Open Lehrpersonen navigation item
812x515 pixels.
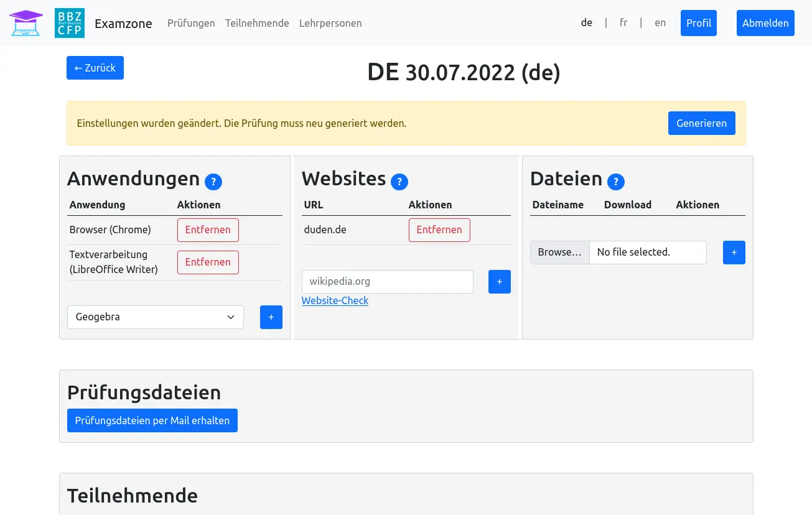[330, 23]
